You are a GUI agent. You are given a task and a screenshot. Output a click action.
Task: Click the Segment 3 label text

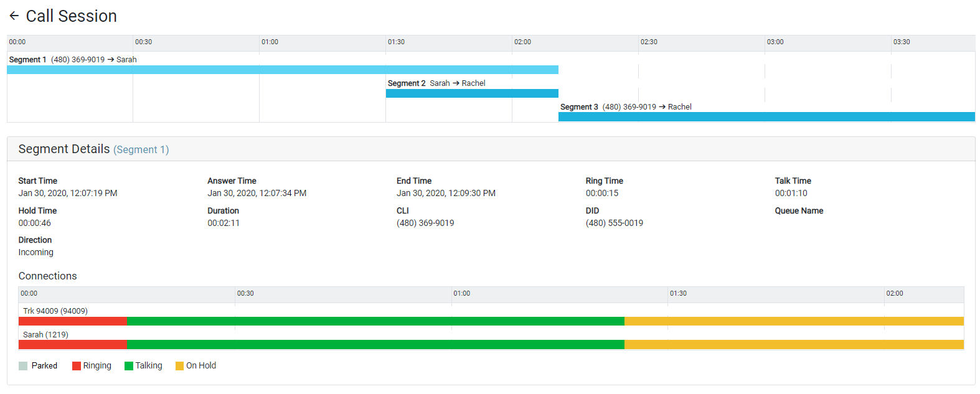pos(579,107)
